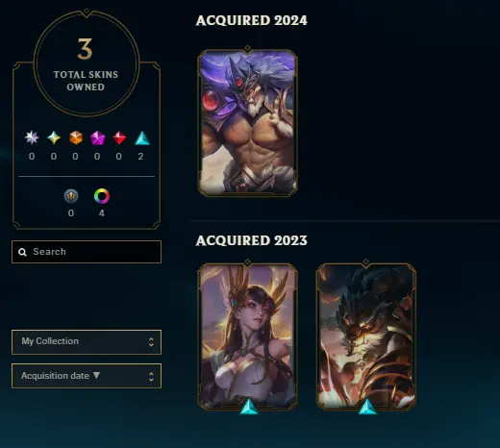The width and height of the screenshot is (500, 448).
Task: Open the My Collection dropdown
Action: click(x=87, y=342)
